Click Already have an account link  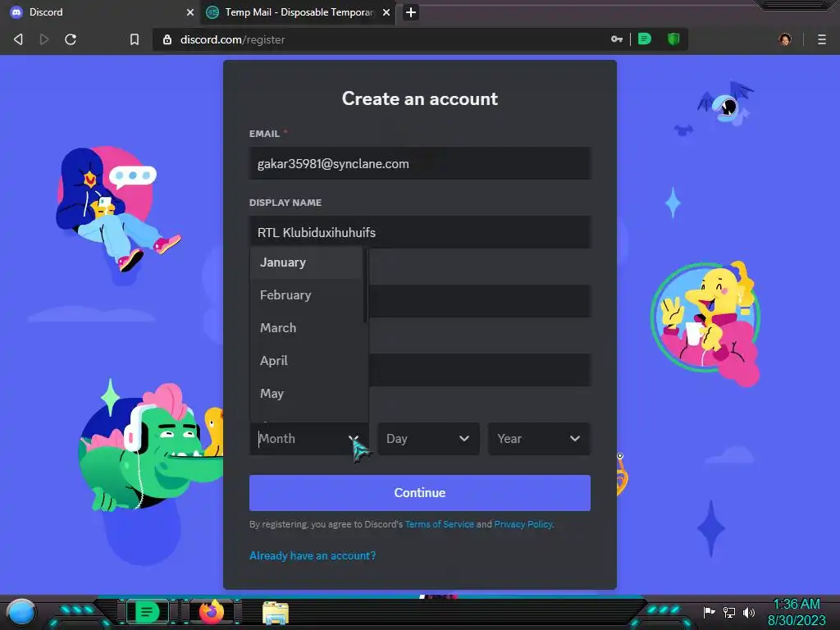pos(313,555)
